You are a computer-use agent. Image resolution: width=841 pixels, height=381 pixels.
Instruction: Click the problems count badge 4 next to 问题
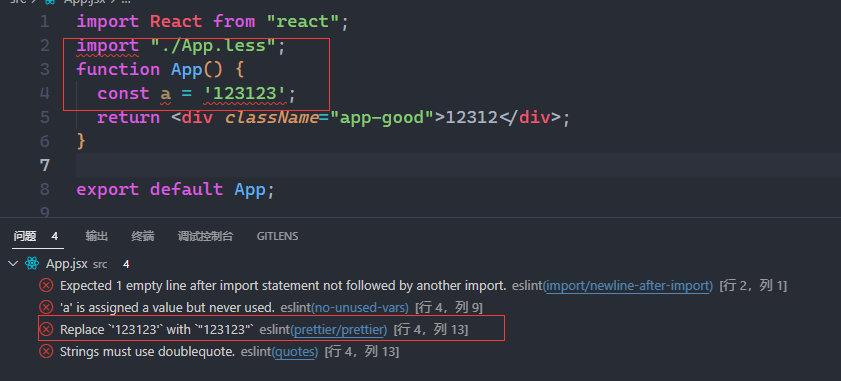[55, 236]
